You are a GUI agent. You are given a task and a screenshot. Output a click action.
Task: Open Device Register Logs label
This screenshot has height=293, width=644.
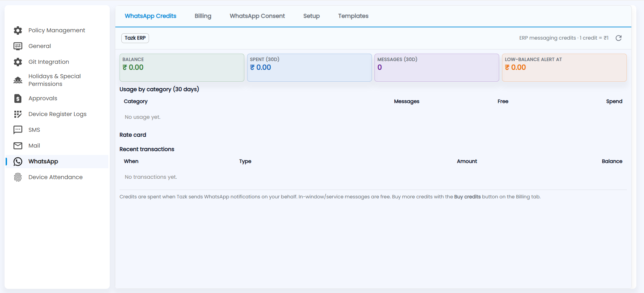coord(57,114)
